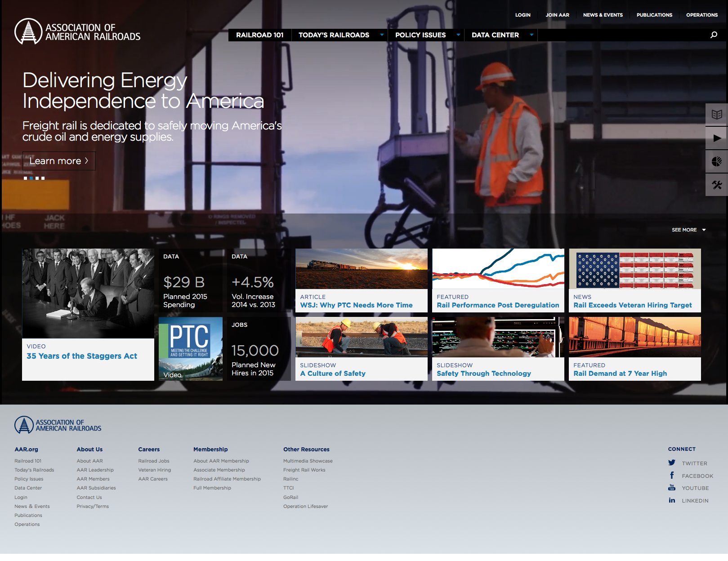Open PTC video thumbnail
Image resolution: width=728 pixels, height=561 pixels.
(191, 349)
